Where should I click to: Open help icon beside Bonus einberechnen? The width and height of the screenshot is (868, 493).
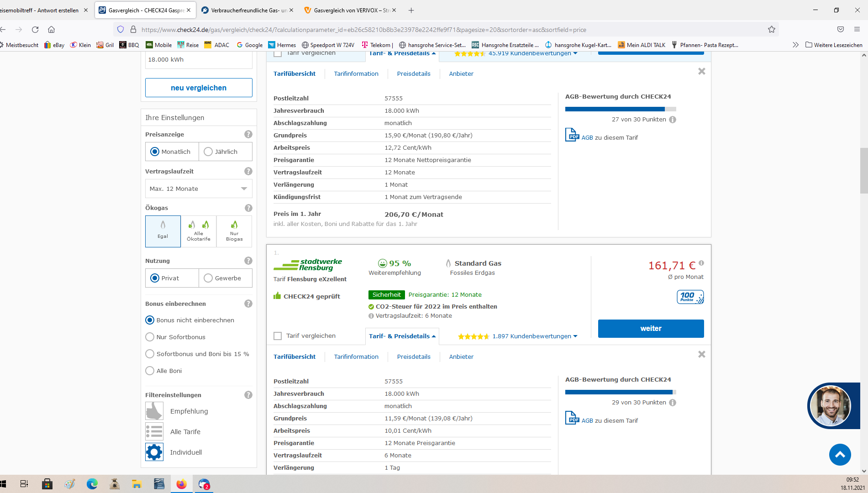pos(248,304)
